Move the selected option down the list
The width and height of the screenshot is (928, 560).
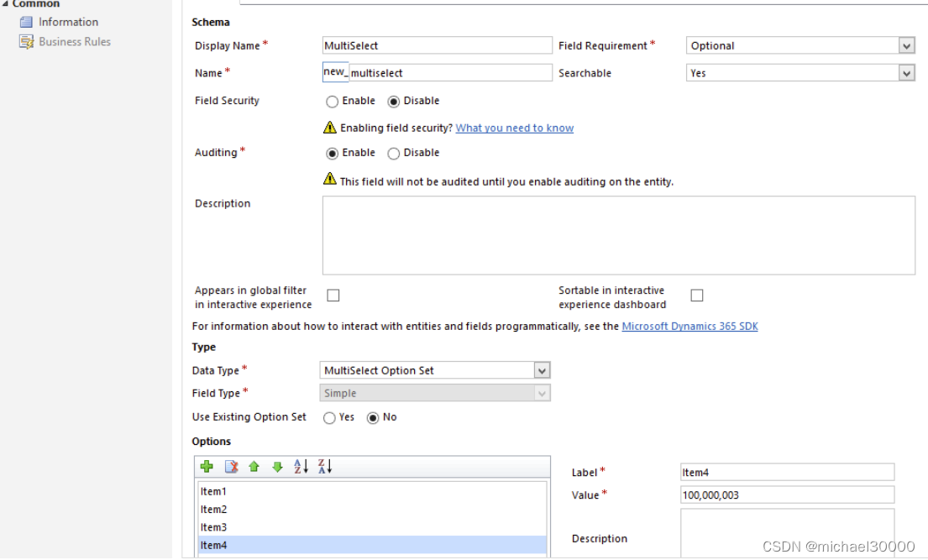277,467
